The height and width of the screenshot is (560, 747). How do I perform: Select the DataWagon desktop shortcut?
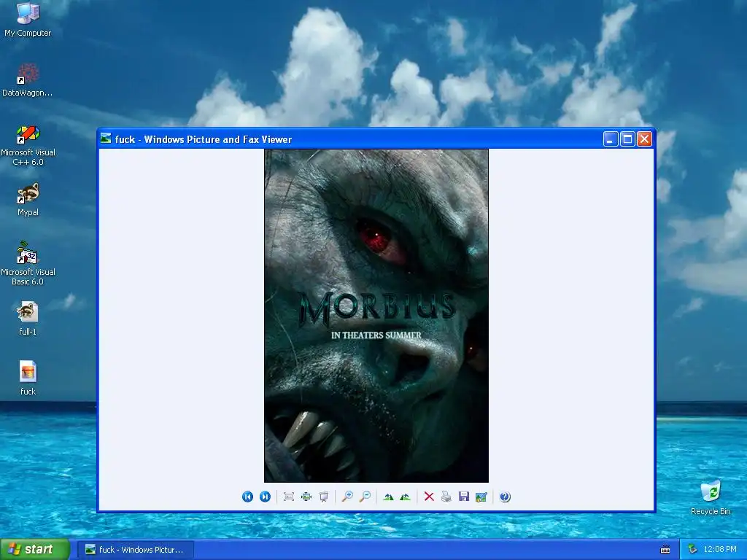click(28, 80)
